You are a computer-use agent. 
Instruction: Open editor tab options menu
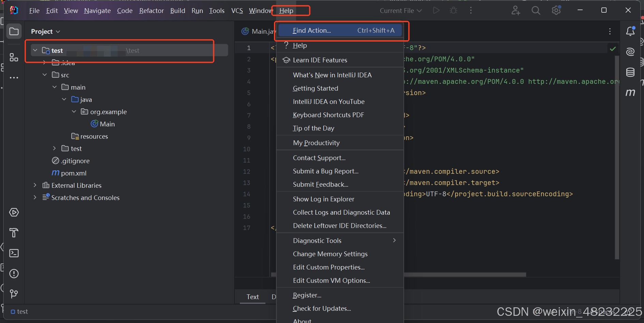point(610,31)
